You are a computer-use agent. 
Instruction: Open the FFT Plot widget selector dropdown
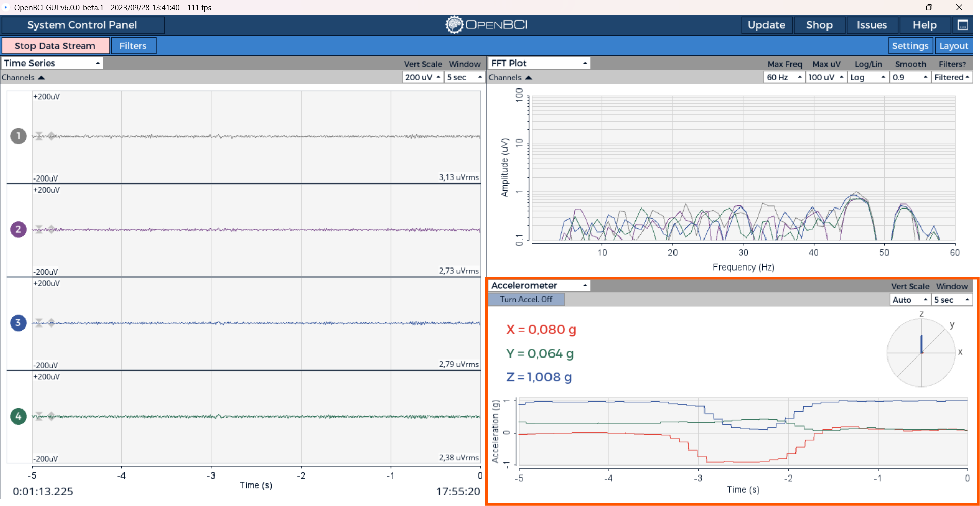539,63
